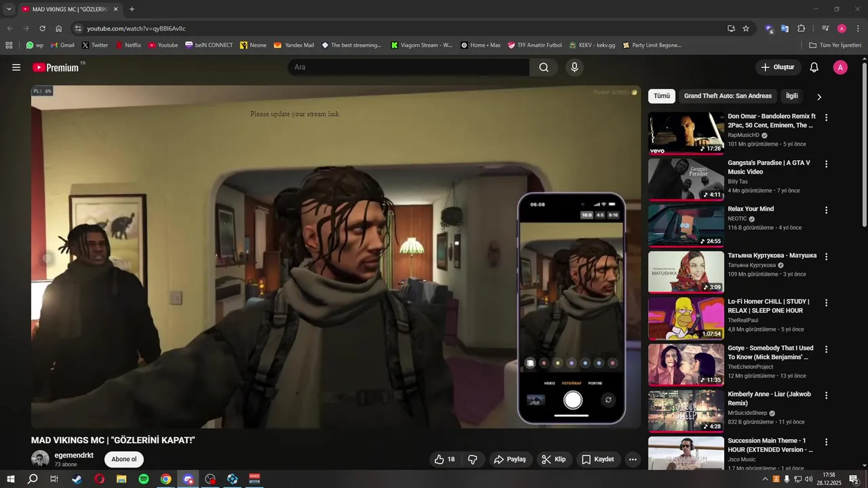Open the egemendrkt channel avatar
868x488 pixels.
pyautogui.click(x=40, y=459)
